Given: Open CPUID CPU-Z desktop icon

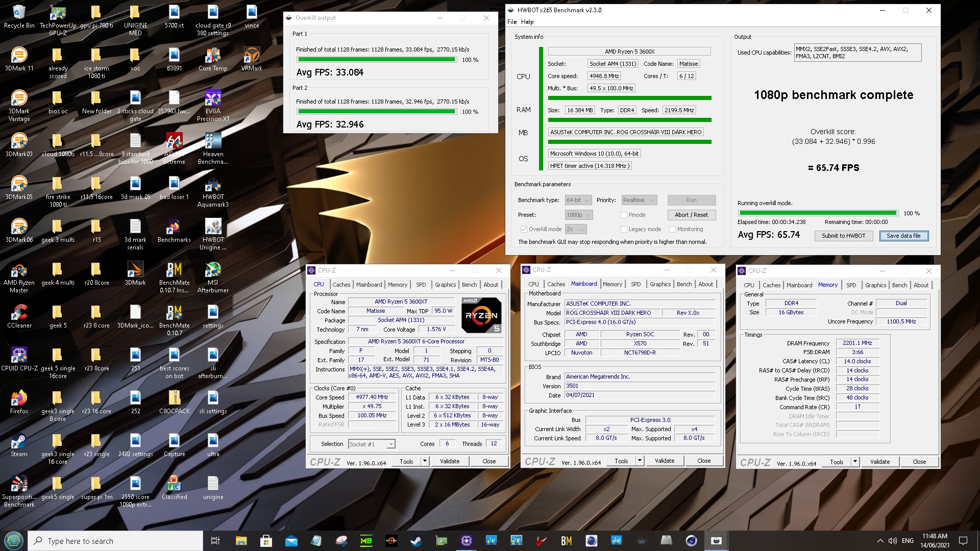Looking at the screenshot, I should (19, 359).
